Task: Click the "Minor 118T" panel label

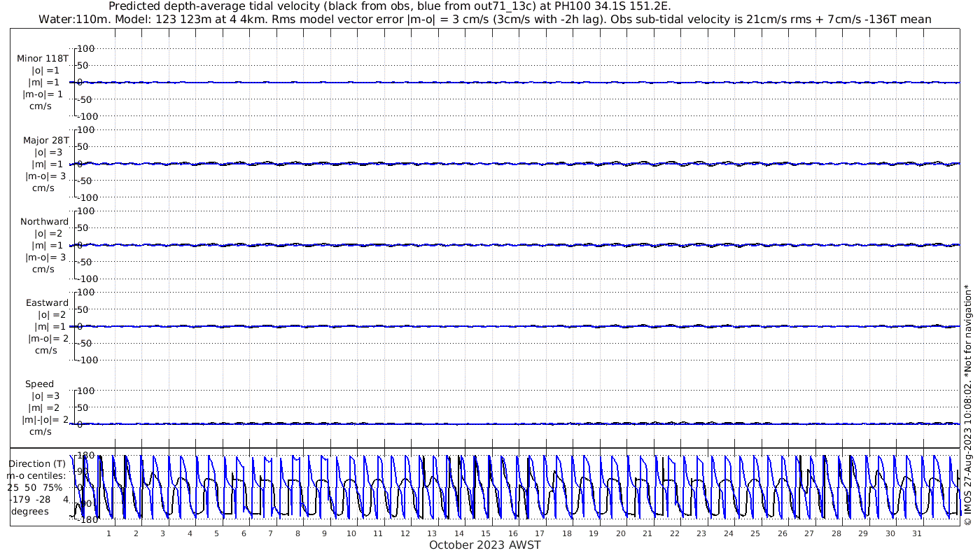Action: coord(43,59)
